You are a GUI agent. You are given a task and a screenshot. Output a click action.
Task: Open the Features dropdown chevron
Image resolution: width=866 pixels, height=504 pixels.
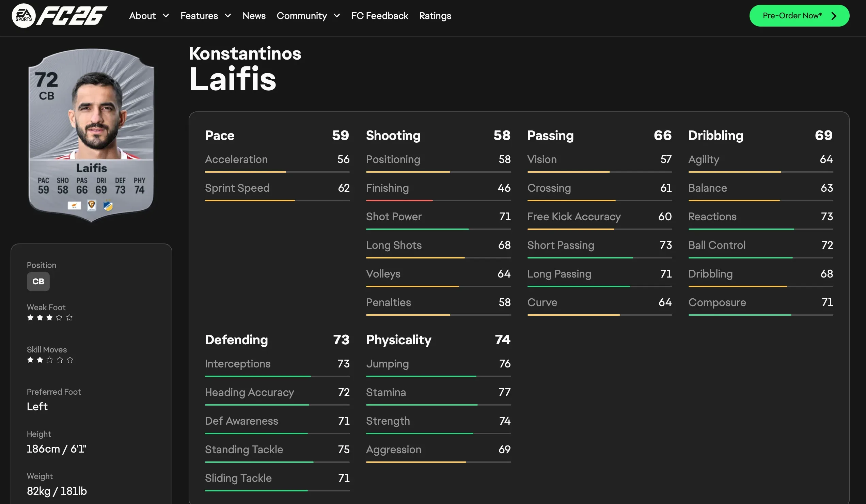[x=227, y=16]
